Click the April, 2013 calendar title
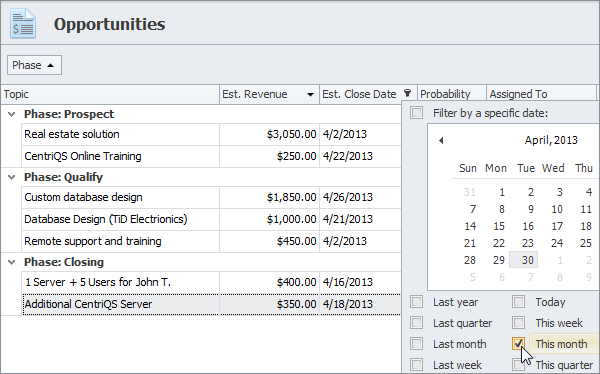Viewport: 600px width, 374px height. click(551, 140)
